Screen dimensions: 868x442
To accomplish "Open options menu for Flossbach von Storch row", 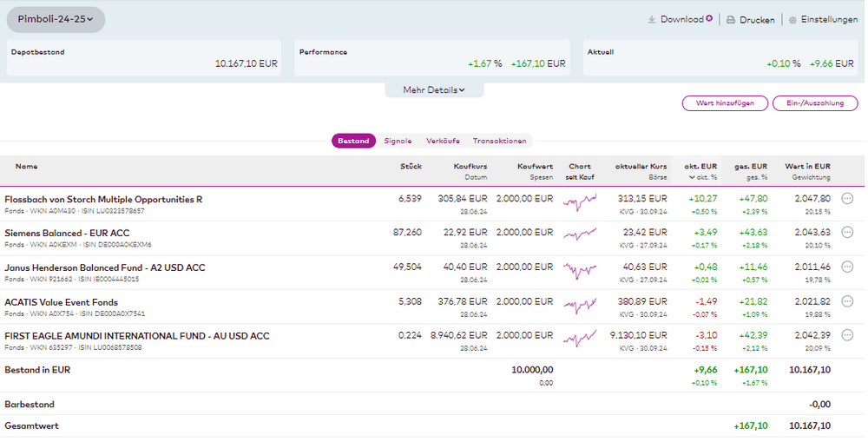I will tap(847, 199).
